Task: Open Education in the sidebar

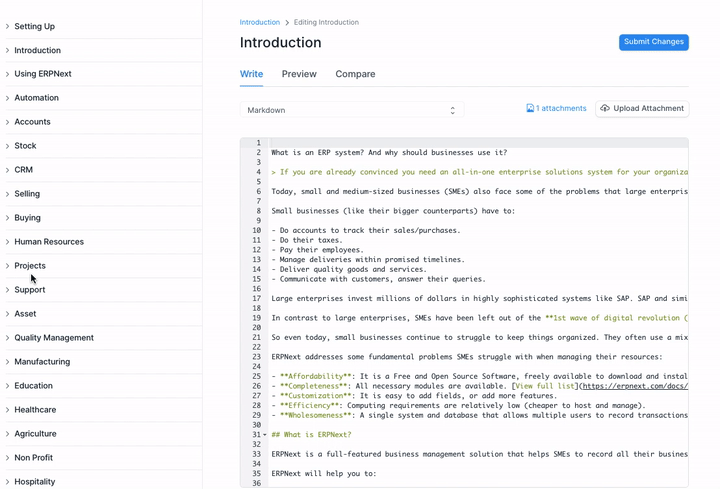Action: pos(34,386)
